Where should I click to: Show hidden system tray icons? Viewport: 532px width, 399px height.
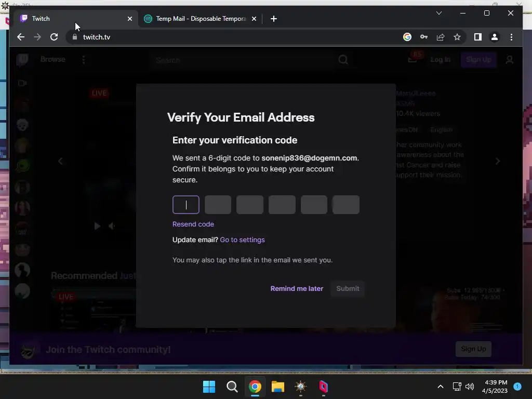[x=441, y=387]
